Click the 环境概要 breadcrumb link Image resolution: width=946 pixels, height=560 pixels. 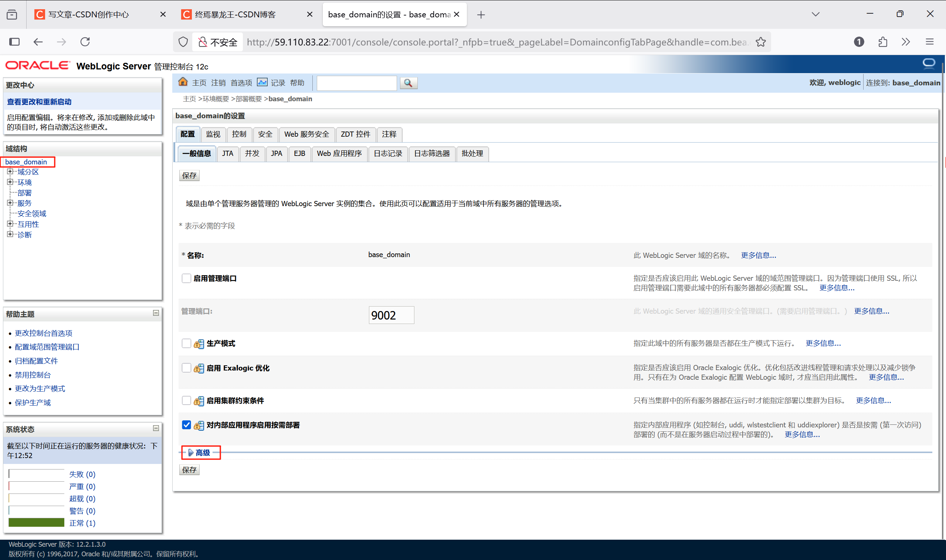[x=216, y=99]
